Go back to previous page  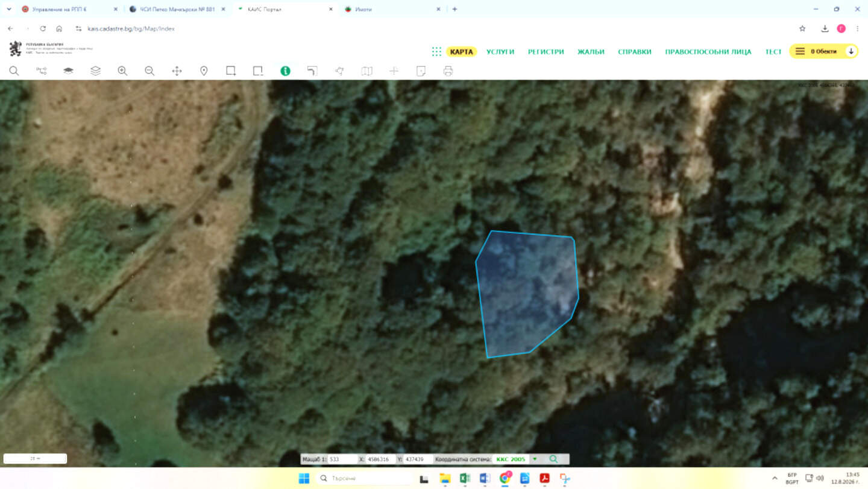click(x=10, y=28)
